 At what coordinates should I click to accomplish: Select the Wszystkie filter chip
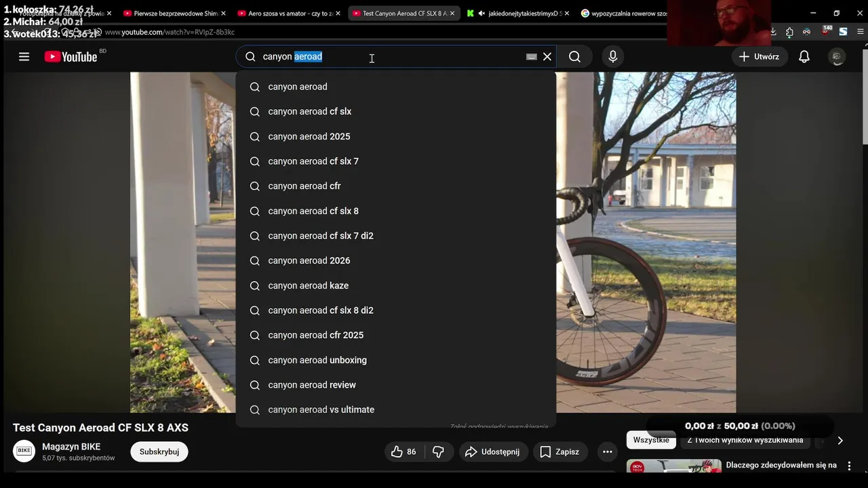651,440
